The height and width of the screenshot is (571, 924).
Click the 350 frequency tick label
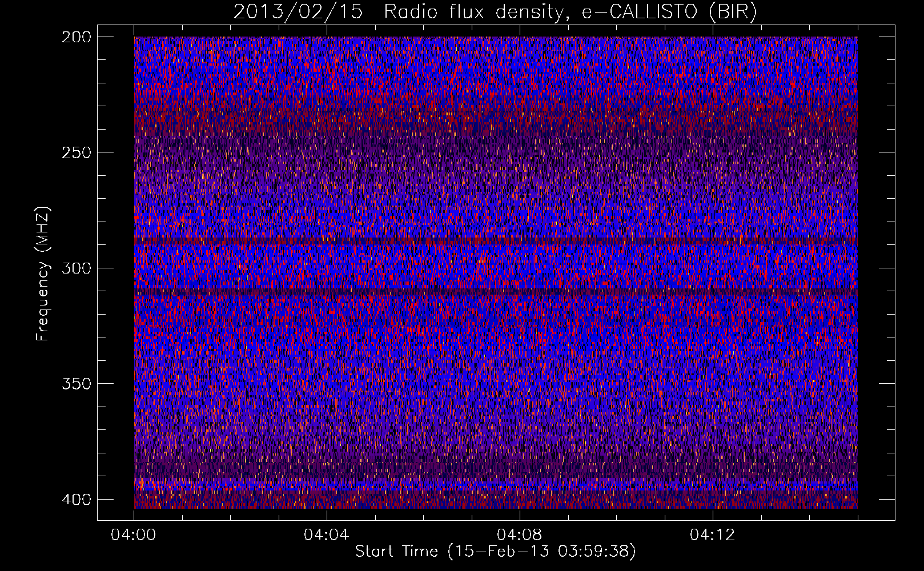click(76, 383)
